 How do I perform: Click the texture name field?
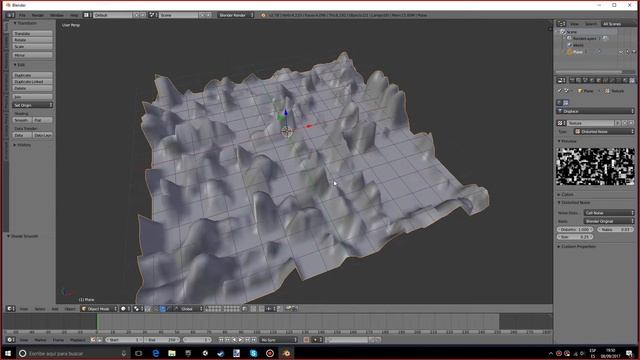(591, 123)
